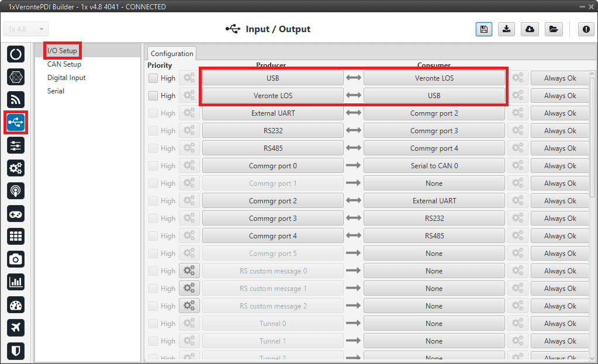
Task: Open the folder icon in top toolbar
Action: (553, 29)
